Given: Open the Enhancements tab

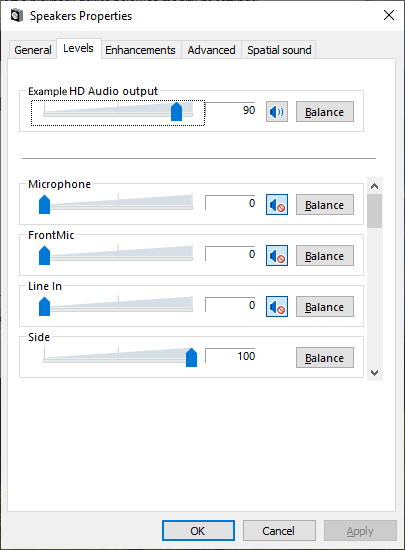Looking at the screenshot, I should tap(140, 50).
